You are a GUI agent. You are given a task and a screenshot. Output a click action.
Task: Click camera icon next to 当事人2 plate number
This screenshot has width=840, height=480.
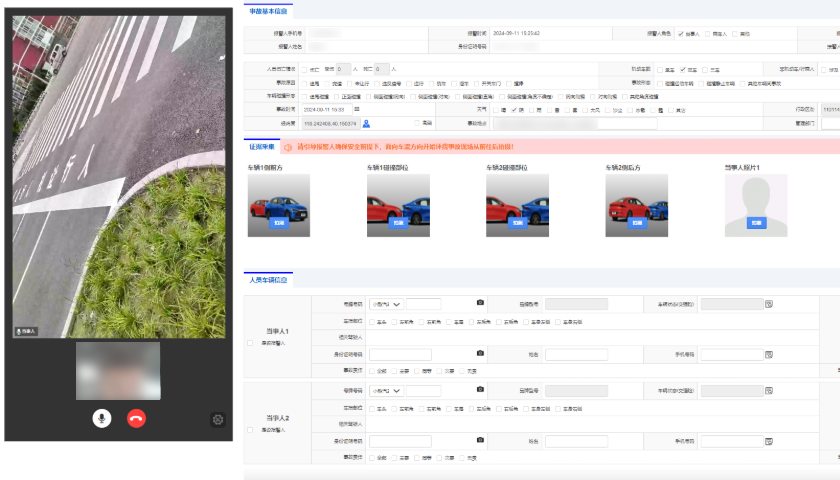click(x=480, y=389)
